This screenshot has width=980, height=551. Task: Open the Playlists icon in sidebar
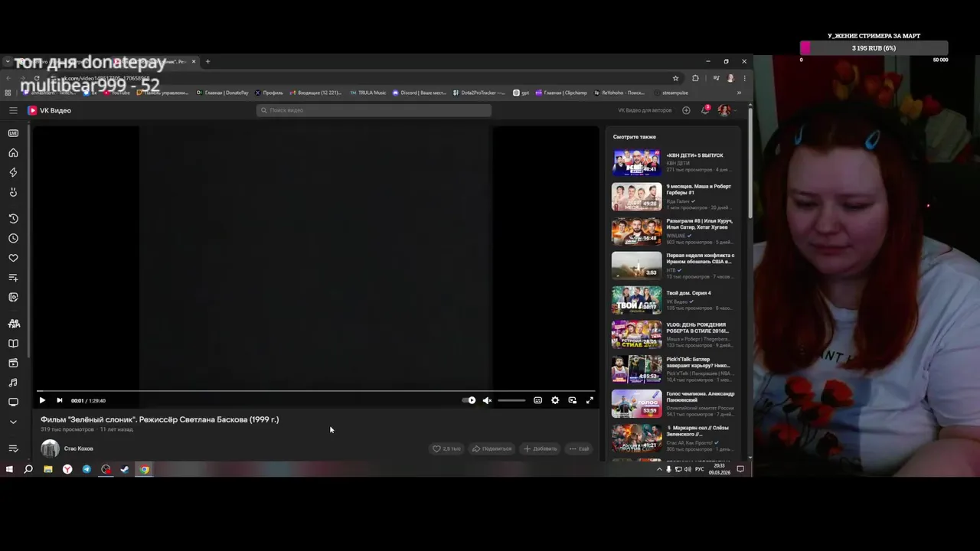pos(13,278)
